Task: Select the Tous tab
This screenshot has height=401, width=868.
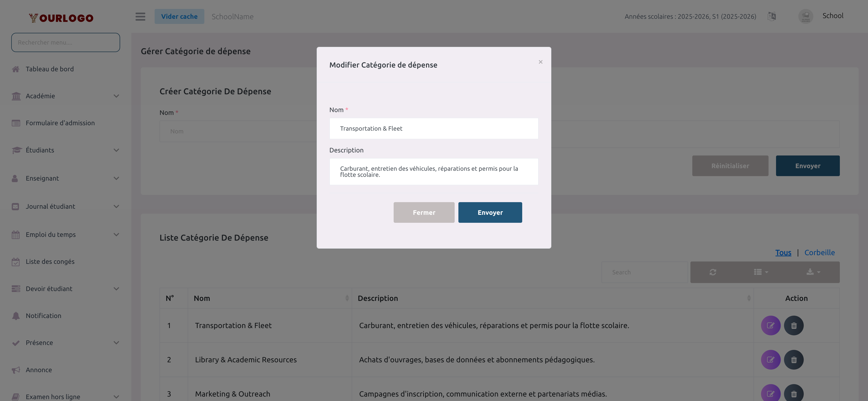Action: pos(783,252)
